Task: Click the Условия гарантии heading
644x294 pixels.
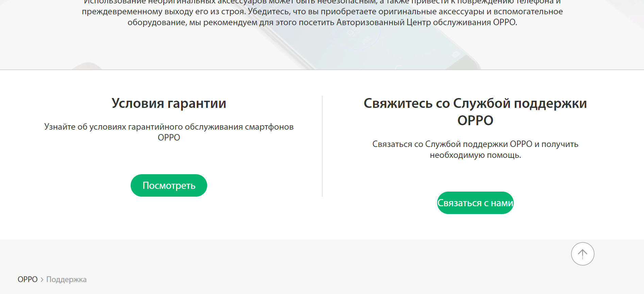Action: [169, 103]
